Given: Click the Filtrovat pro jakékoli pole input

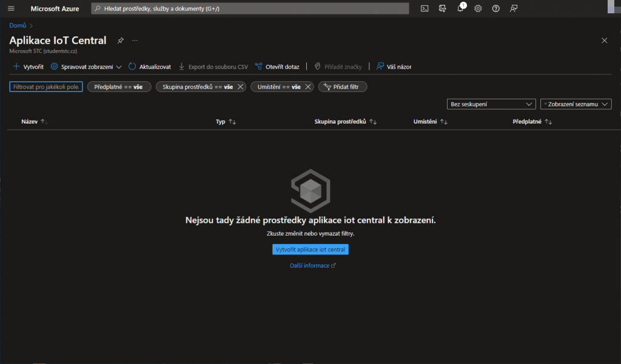Looking at the screenshot, I should click(x=46, y=87).
